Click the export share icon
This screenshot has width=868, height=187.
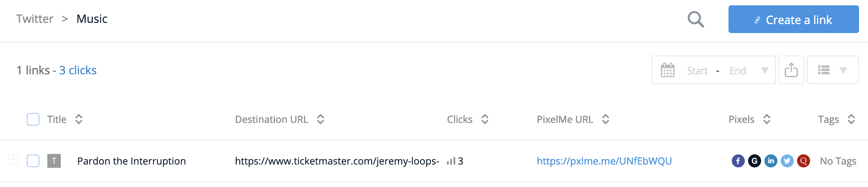point(791,70)
